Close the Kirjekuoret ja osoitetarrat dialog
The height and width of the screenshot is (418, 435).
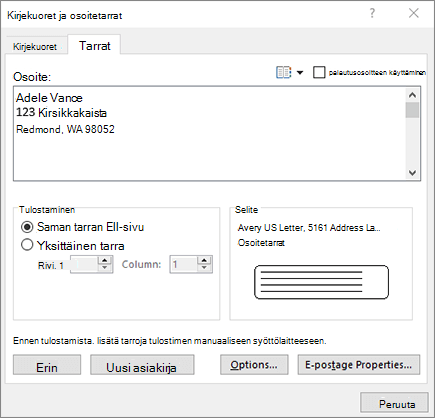tap(414, 13)
